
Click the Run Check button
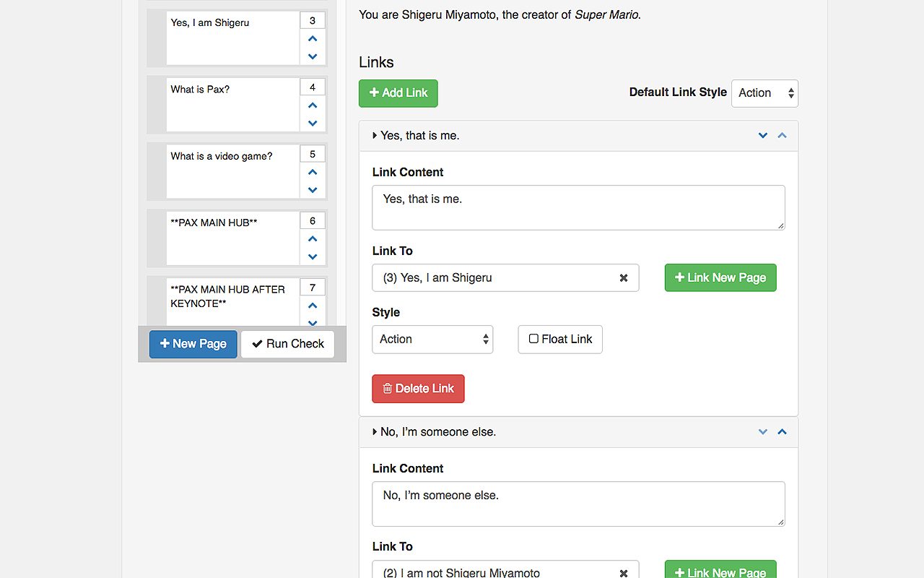coord(287,344)
